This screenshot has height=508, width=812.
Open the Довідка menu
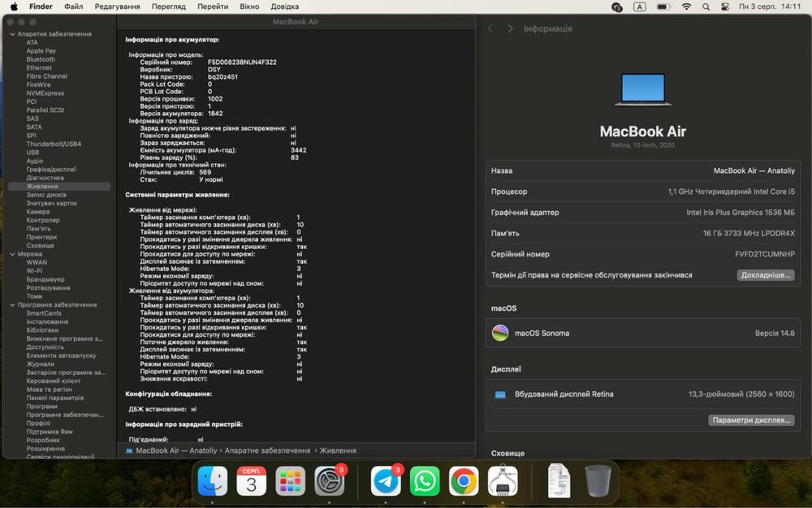tap(285, 6)
